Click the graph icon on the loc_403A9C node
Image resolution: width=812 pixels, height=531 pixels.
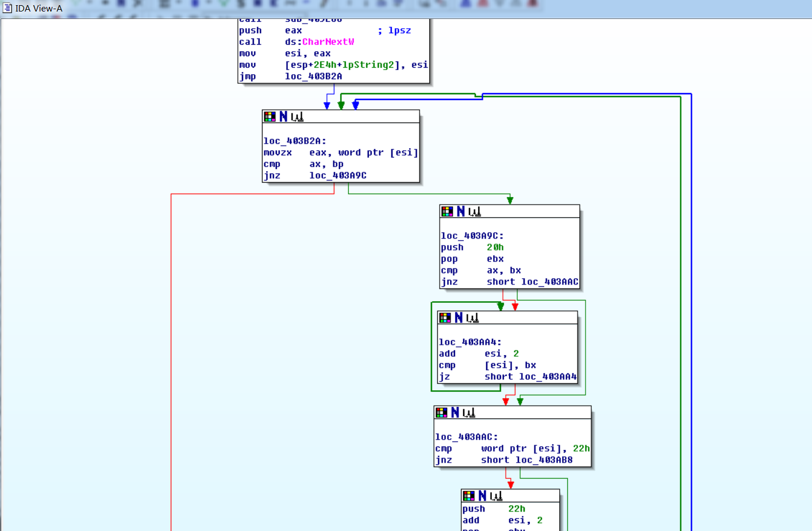pyautogui.click(x=475, y=212)
